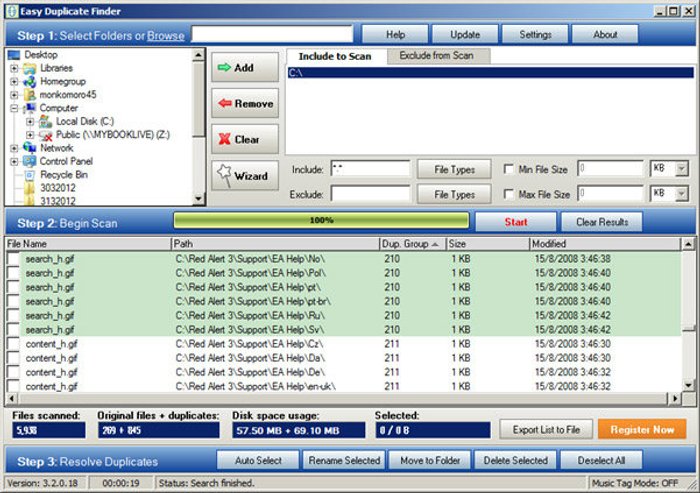Viewport: 700px width, 493px height.
Task: Enable the Min File Size checkbox
Action: click(x=508, y=169)
